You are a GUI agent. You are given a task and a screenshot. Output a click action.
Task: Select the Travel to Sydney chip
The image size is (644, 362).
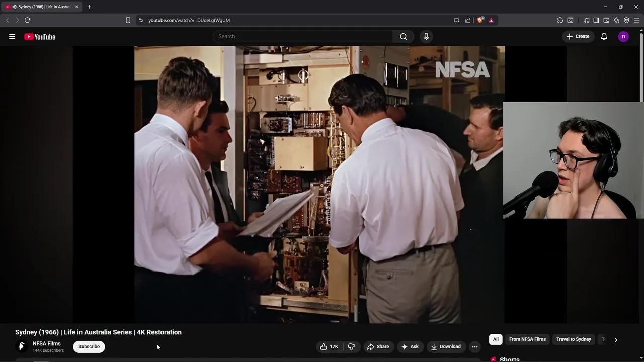[574, 339]
